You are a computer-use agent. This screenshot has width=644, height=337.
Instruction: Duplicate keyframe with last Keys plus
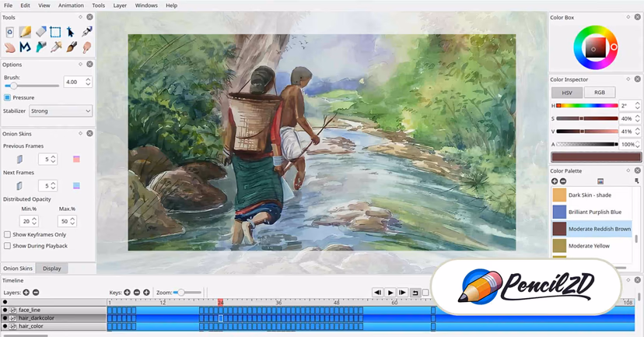pyautogui.click(x=146, y=293)
